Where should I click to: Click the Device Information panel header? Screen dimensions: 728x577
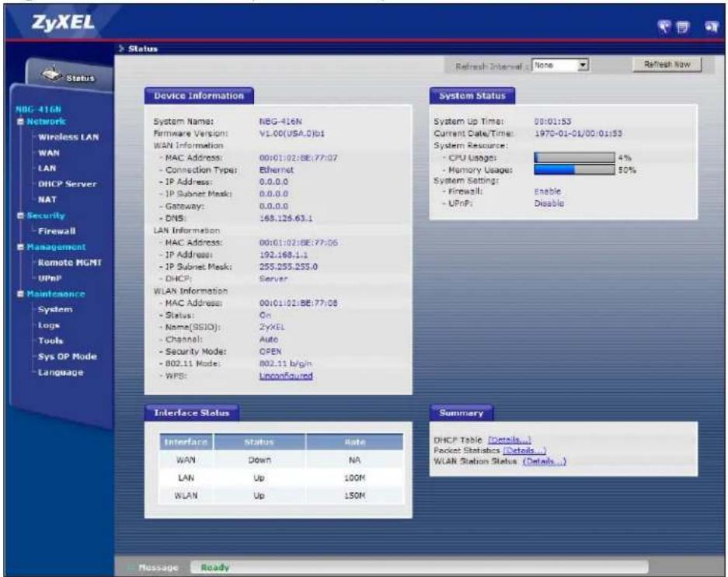coord(199,96)
